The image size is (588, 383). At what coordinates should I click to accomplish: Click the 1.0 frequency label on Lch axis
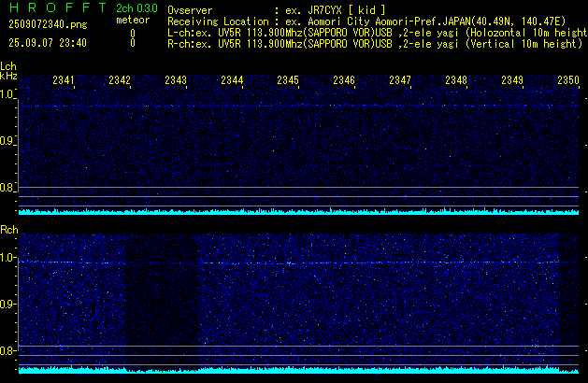pos(7,94)
